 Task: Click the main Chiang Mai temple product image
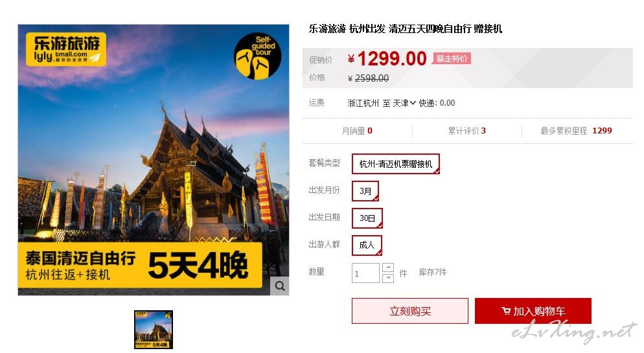click(x=154, y=160)
